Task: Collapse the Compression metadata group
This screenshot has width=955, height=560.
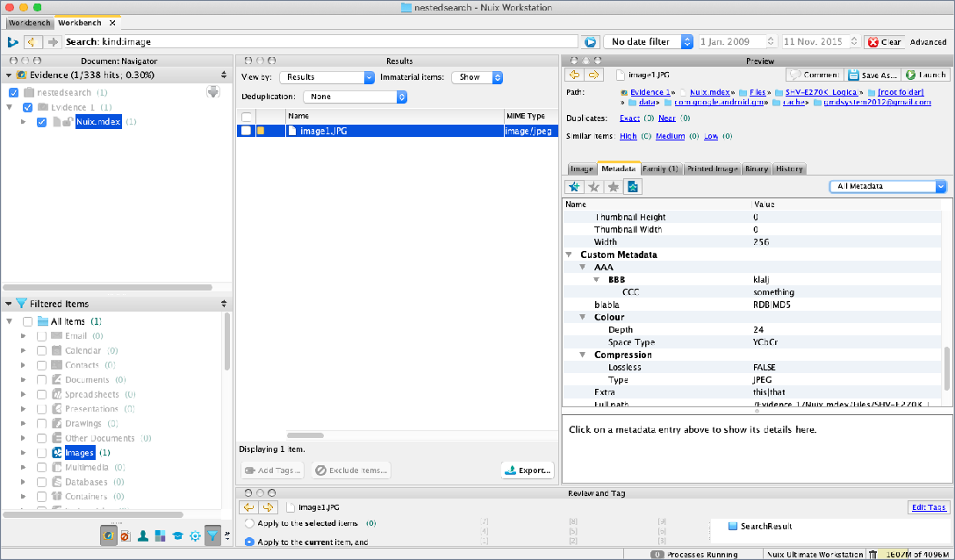Action: (x=583, y=355)
